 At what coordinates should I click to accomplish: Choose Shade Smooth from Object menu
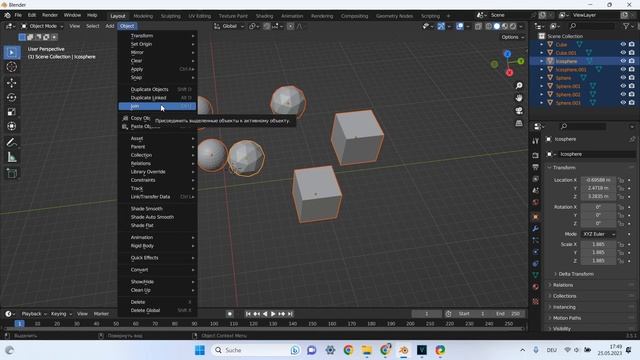click(x=157, y=209)
